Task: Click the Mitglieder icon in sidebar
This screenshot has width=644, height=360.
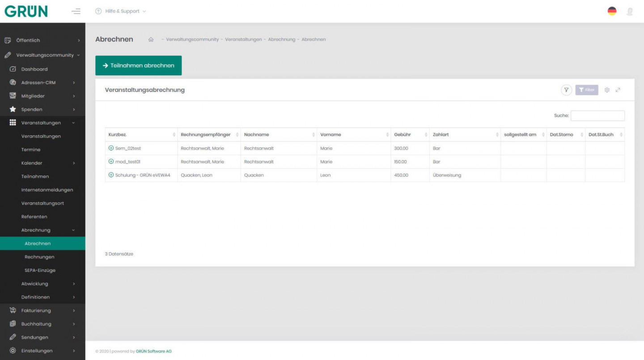Action: point(13,96)
